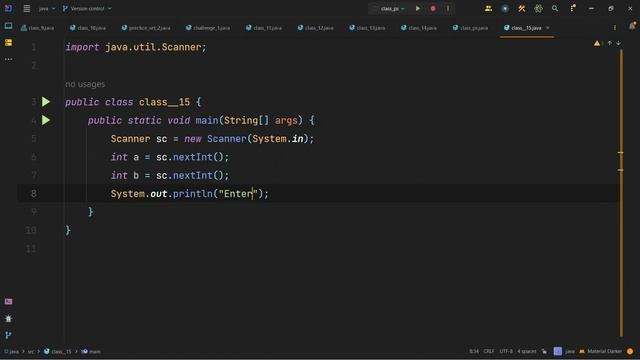
Task: Open the build tools hammer icon
Action: 522,8
